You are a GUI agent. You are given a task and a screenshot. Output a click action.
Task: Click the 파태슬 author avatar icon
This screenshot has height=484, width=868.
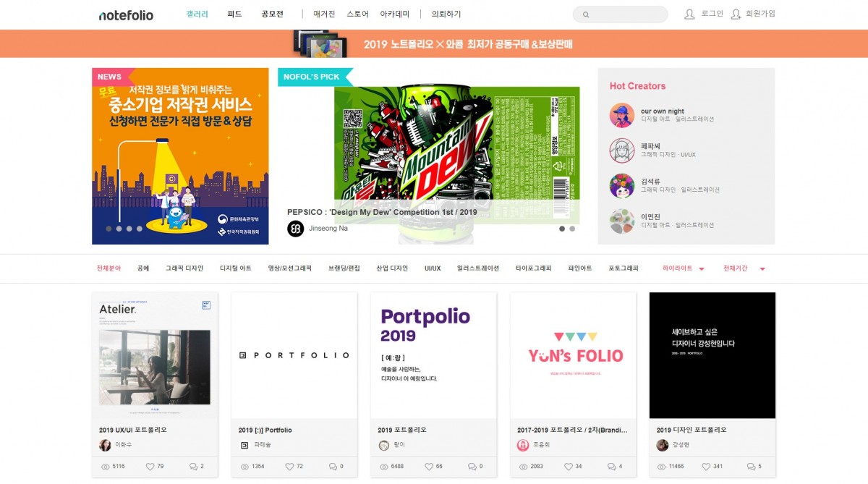pos(244,445)
